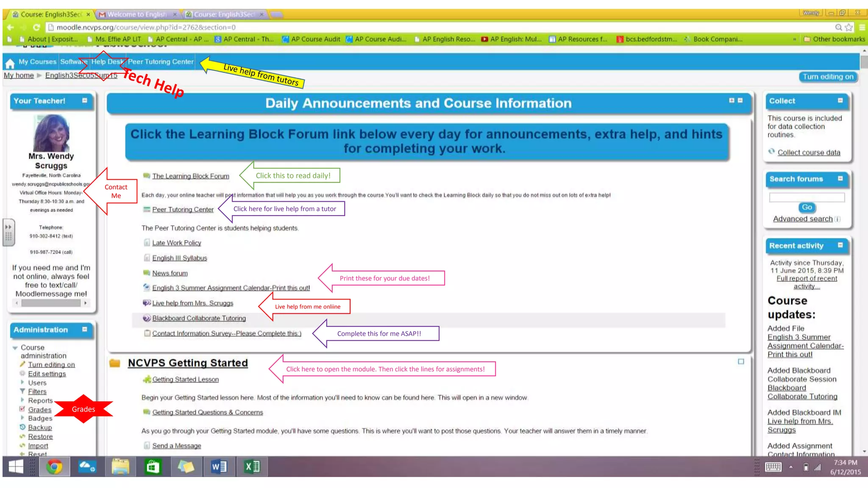Click the page vertical scrollbar thumb
The image size is (868, 488).
[864, 62]
